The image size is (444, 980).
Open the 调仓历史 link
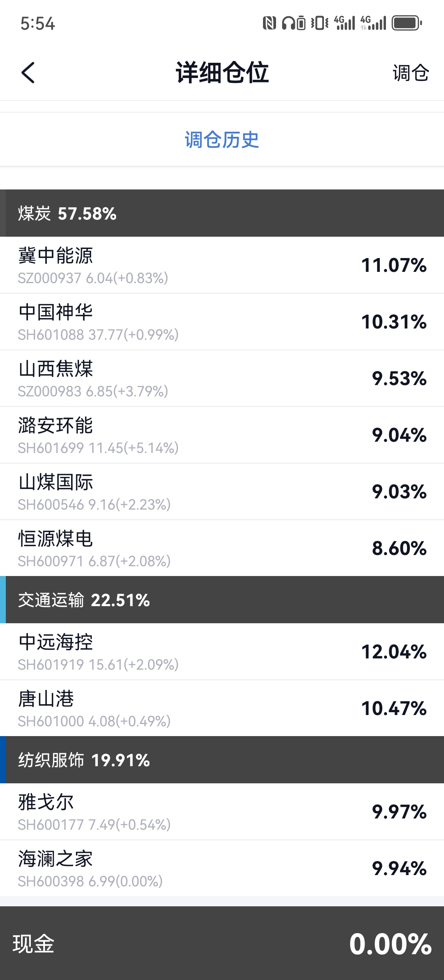(222, 140)
